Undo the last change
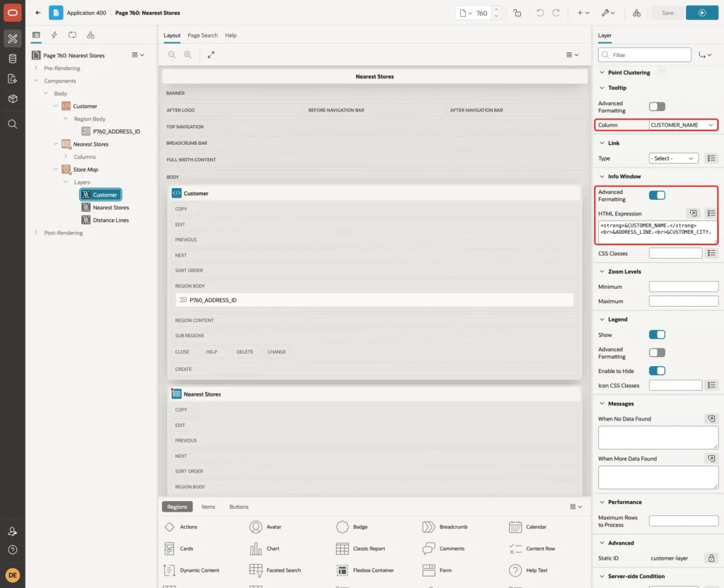Screen dimensions: 724x588 pos(539,13)
